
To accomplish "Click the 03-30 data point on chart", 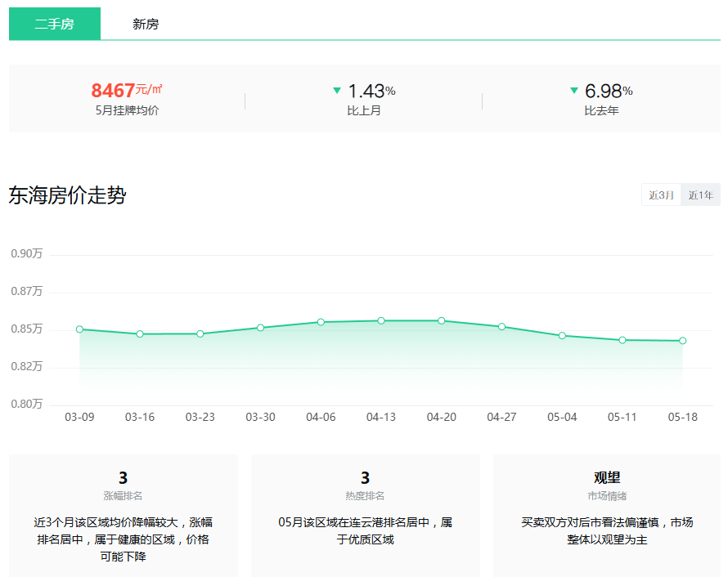I will pyautogui.click(x=260, y=328).
